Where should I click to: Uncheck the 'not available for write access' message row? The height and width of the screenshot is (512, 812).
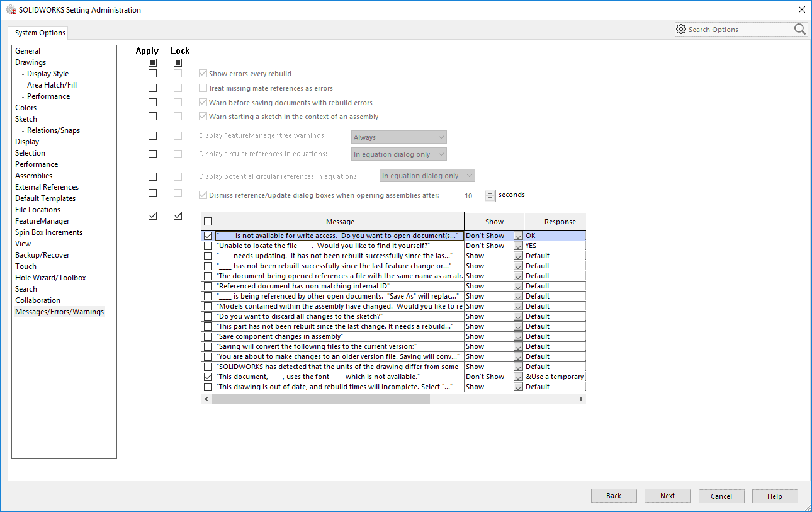[x=208, y=236]
